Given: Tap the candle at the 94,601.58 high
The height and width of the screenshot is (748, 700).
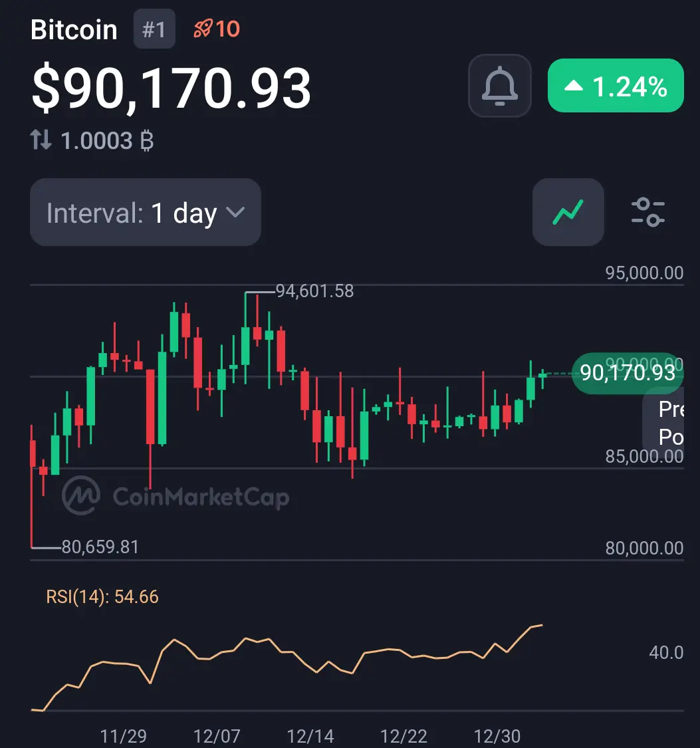Looking at the screenshot, I should pos(245,346).
